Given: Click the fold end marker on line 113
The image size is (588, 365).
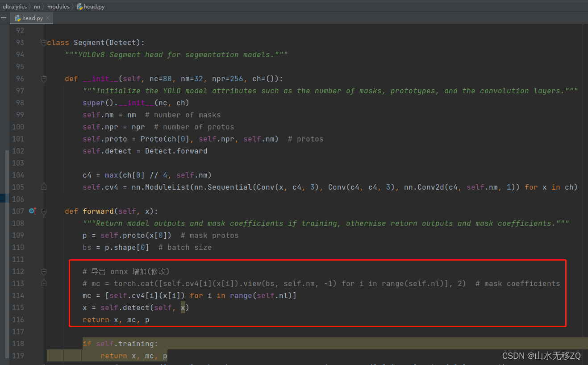Looking at the screenshot, I should 44,283.
